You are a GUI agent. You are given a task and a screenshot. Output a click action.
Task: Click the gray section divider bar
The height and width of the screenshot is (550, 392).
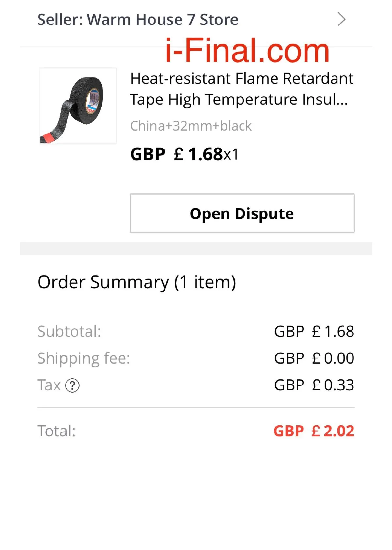pyautogui.click(x=196, y=248)
